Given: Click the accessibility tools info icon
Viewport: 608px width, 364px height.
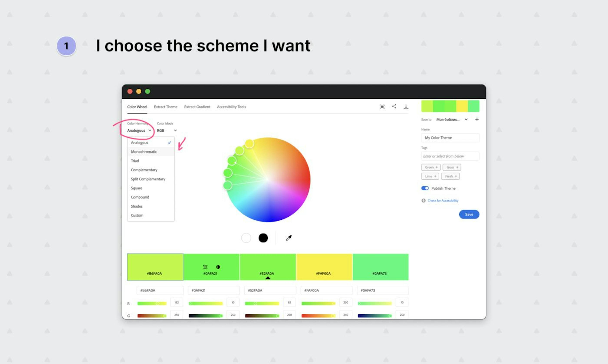Looking at the screenshot, I should click(x=423, y=200).
